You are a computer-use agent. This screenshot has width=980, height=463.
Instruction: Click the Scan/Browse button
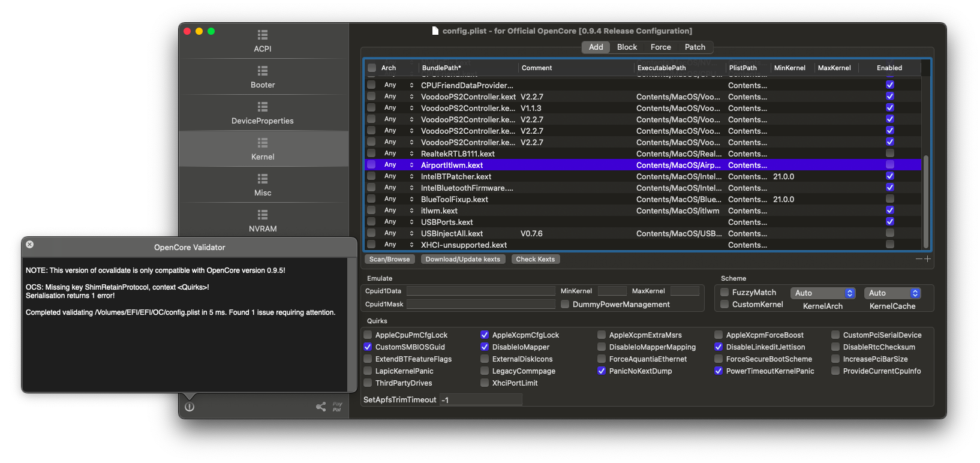[x=390, y=260]
